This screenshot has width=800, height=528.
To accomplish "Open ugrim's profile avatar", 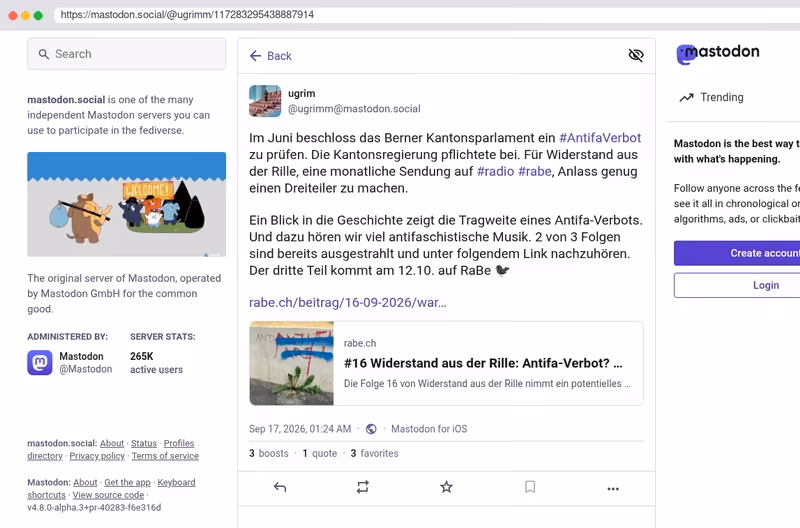I will pos(265,101).
